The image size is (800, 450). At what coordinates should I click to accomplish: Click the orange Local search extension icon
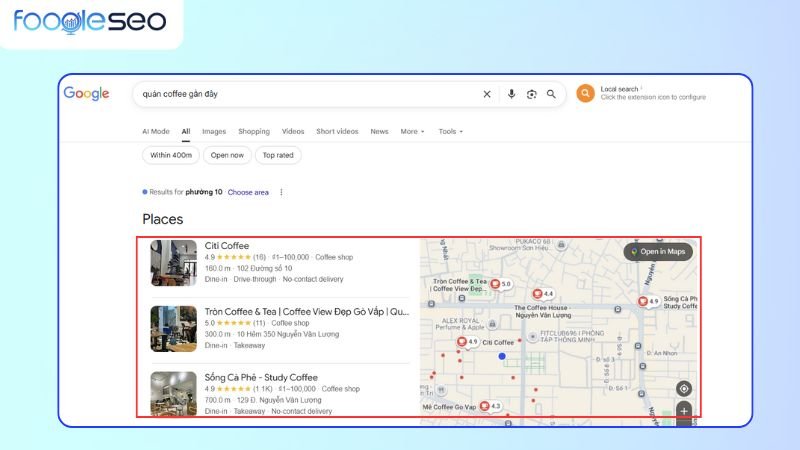585,93
